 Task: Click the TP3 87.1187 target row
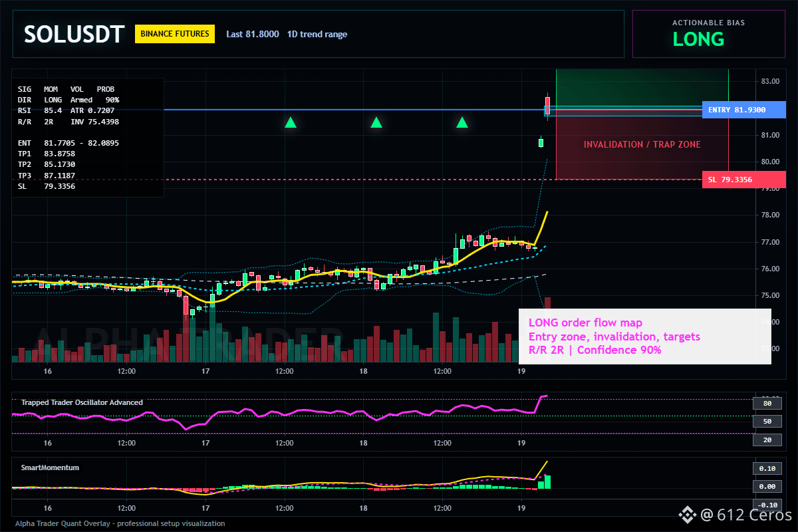tap(47, 176)
